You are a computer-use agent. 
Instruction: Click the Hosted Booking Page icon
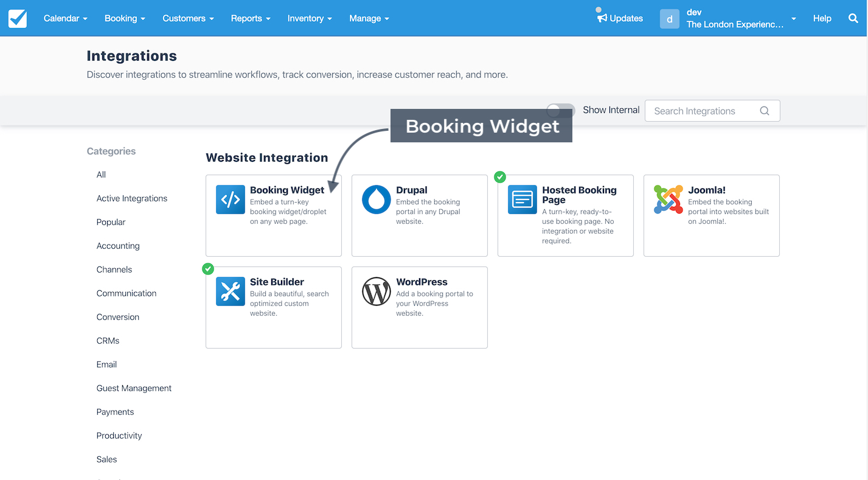pyautogui.click(x=523, y=200)
